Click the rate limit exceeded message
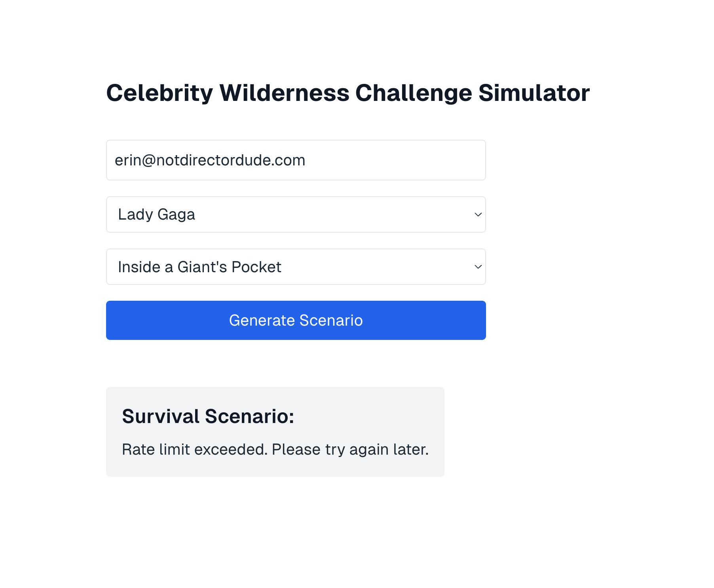The width and height of the screenshot is (714, 588). [x=275, y=450]
